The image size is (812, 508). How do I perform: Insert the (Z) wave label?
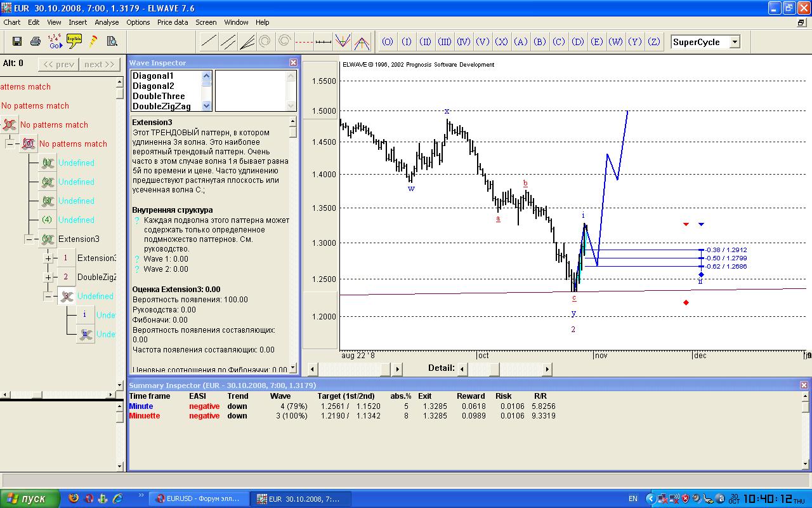tap(654, 42)
